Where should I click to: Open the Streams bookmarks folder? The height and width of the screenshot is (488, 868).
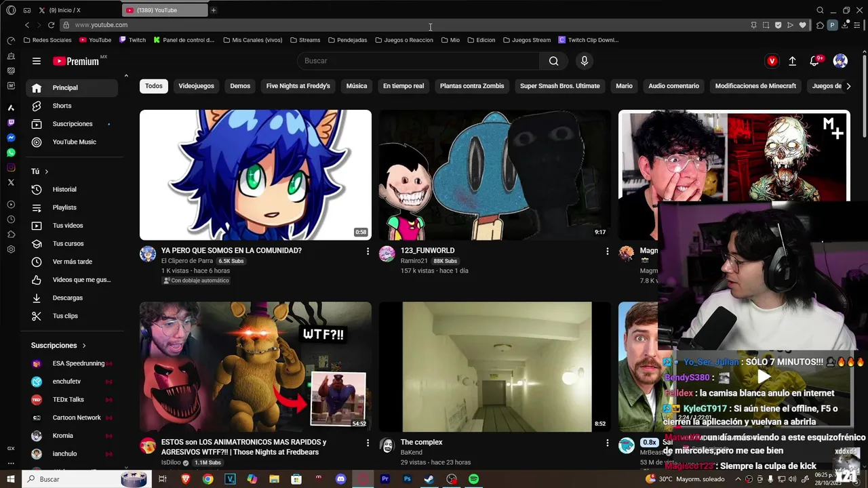point(304,40)
